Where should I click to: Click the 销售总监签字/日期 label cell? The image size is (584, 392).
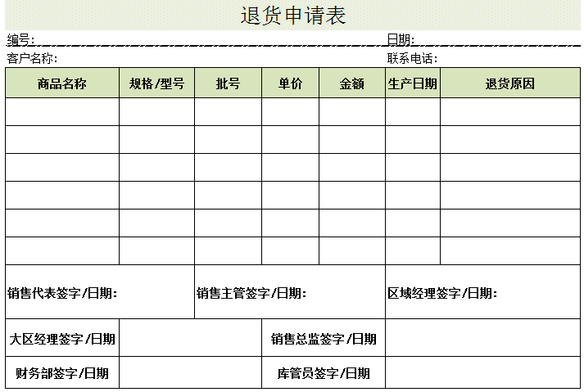[x=324, y=338]
